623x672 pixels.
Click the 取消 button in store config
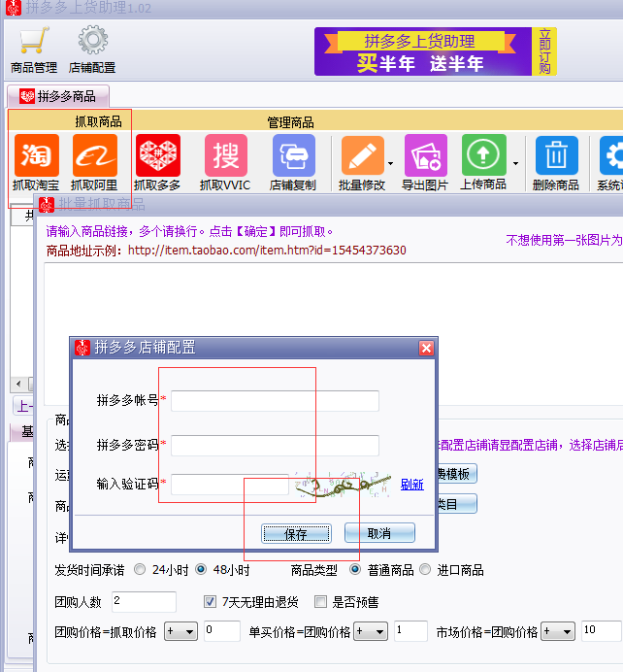coord(379,533)
